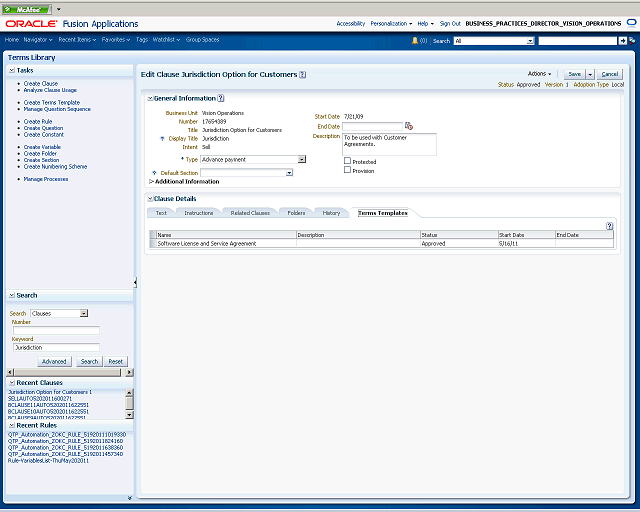This screenshot has height=512, width=640.
Task: Click Default Section info indicator icon
Action: 154,173
